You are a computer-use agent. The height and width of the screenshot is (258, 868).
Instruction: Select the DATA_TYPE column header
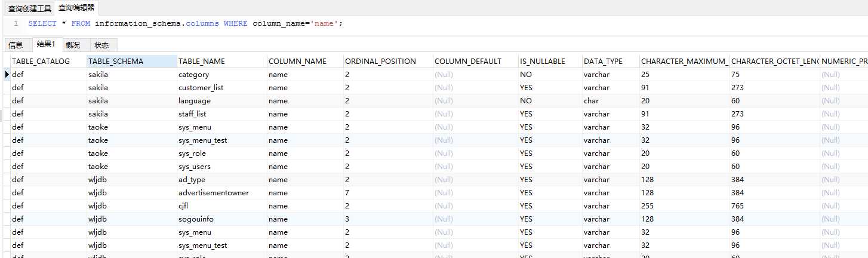click(603, 61)
